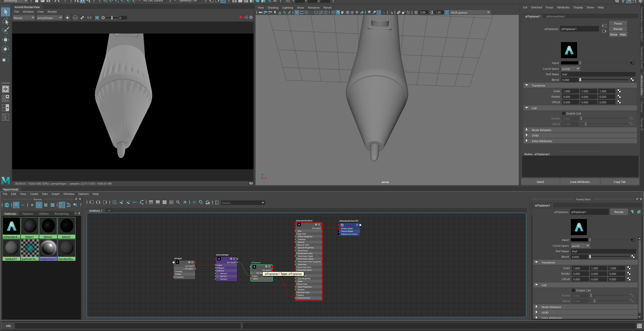Expand UUID section in Attribute Editor

[527, 135]
